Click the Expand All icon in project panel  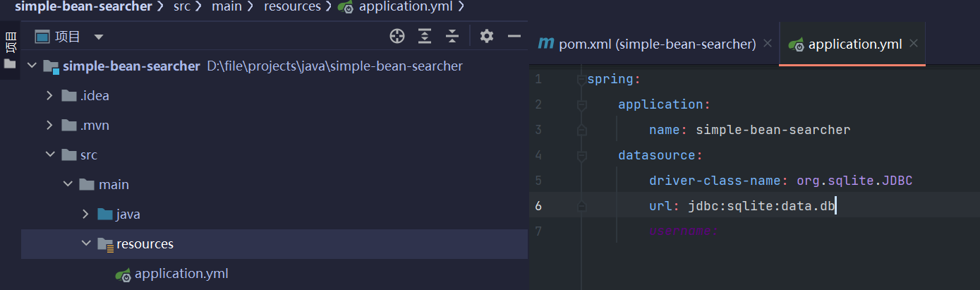[425, 36]
